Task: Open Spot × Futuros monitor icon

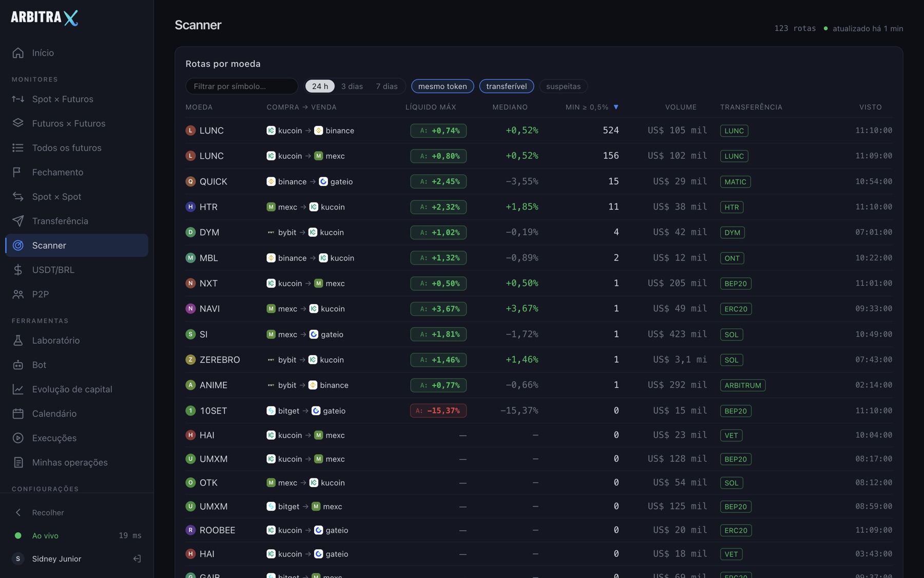Action: [18, 99]
